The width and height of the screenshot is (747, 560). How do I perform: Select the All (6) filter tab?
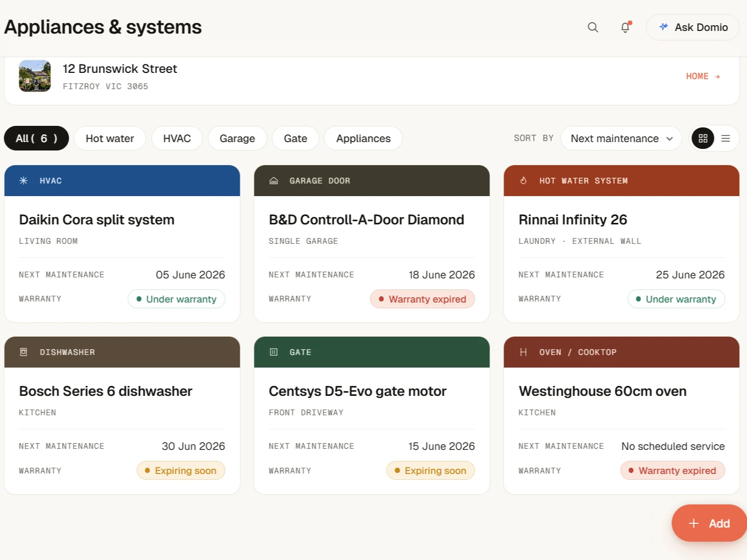36,138
